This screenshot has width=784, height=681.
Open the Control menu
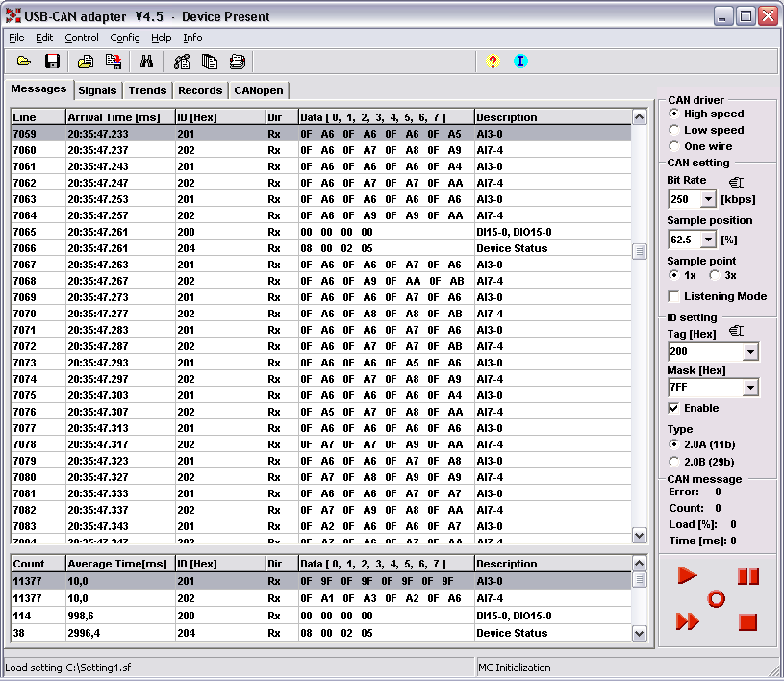pyautogui.click(x=82, y=38)
